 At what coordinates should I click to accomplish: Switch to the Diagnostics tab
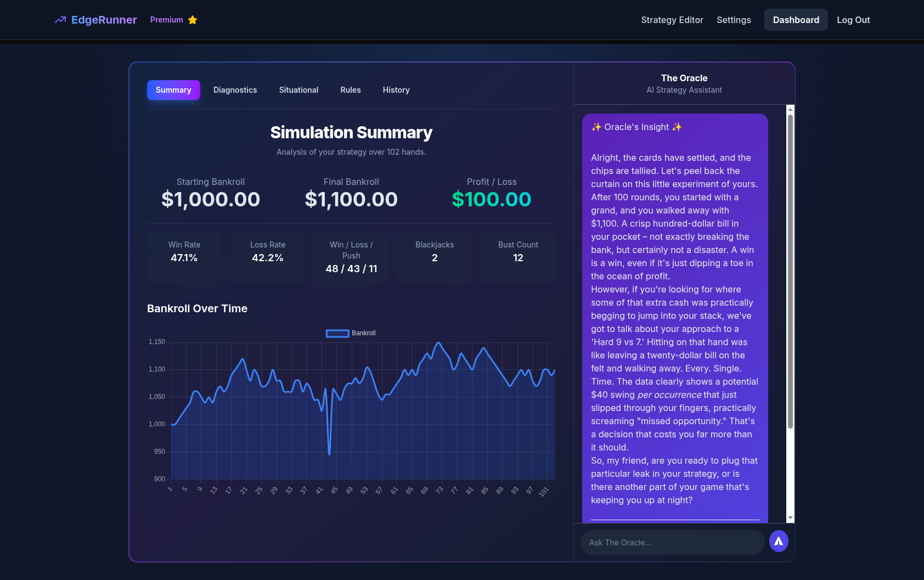[x=235, y=90]
